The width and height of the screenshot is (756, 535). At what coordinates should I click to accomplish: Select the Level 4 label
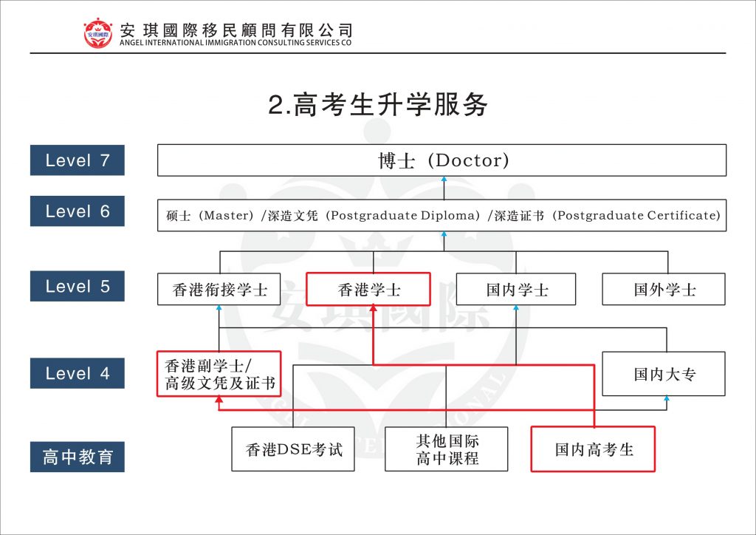[78, 374]
